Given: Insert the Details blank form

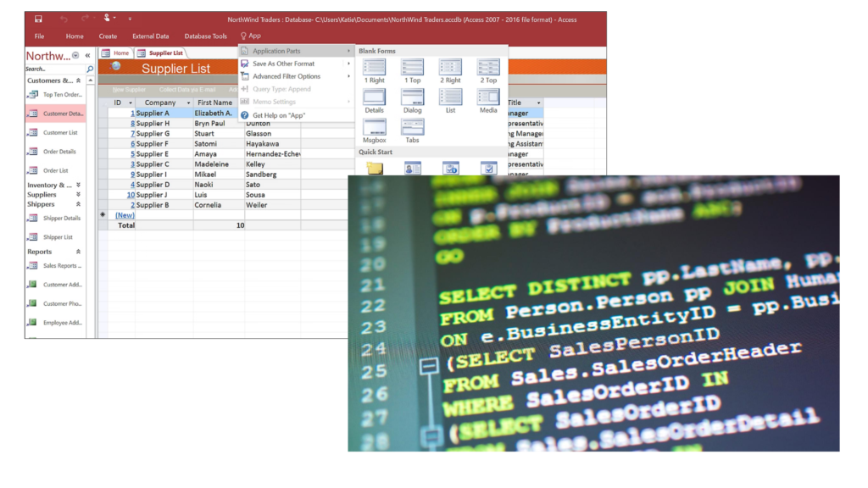Looking at the screenshot, I should [374, 101].
